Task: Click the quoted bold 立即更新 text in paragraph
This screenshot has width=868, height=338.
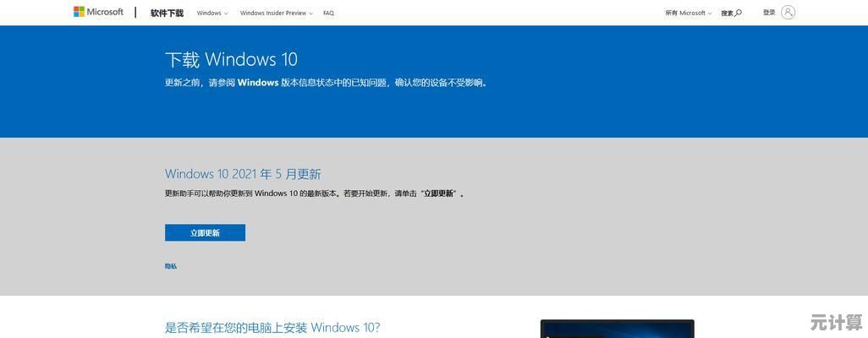Action: coord(438,194)
